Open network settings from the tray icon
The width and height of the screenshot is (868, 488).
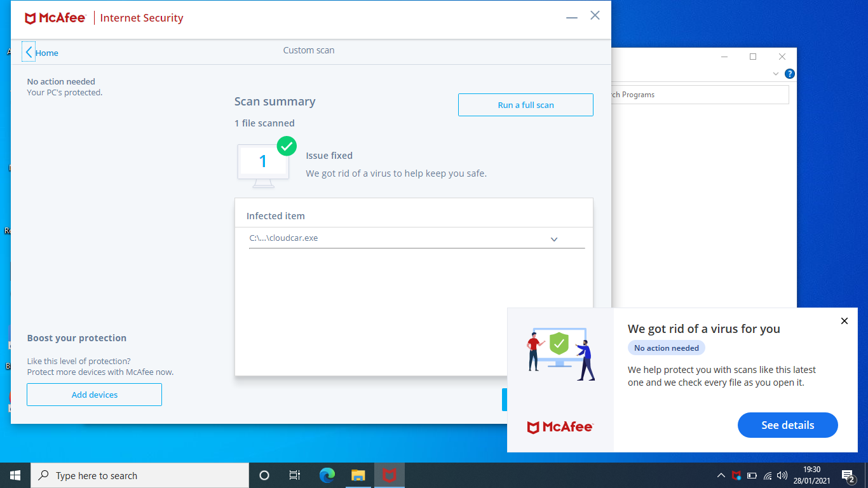click(x=768, y=475)
